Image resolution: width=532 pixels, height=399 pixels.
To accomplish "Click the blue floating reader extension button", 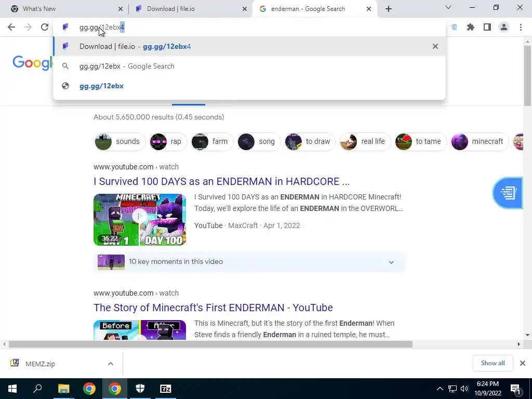I will pos(508,193).
